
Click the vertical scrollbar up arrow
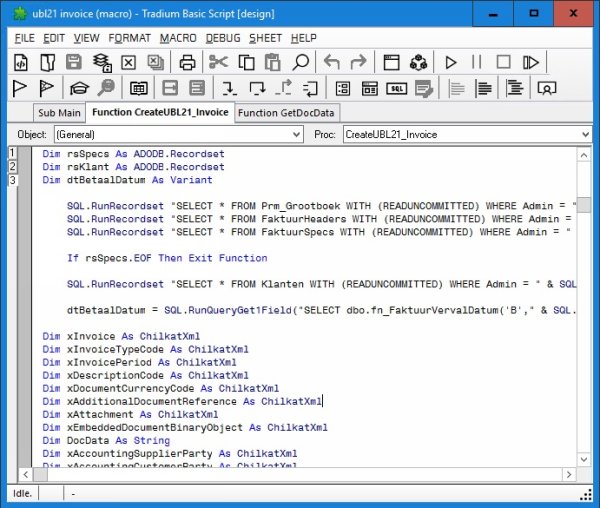click(584, 155)
